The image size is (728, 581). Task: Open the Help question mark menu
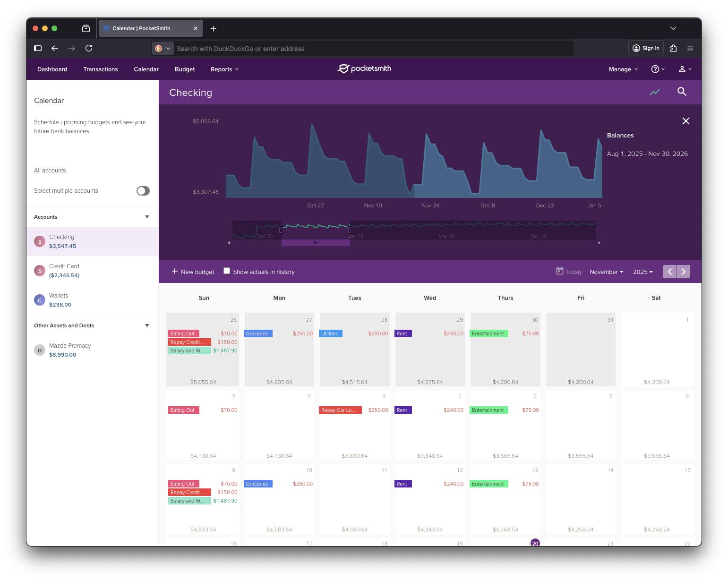657,69
